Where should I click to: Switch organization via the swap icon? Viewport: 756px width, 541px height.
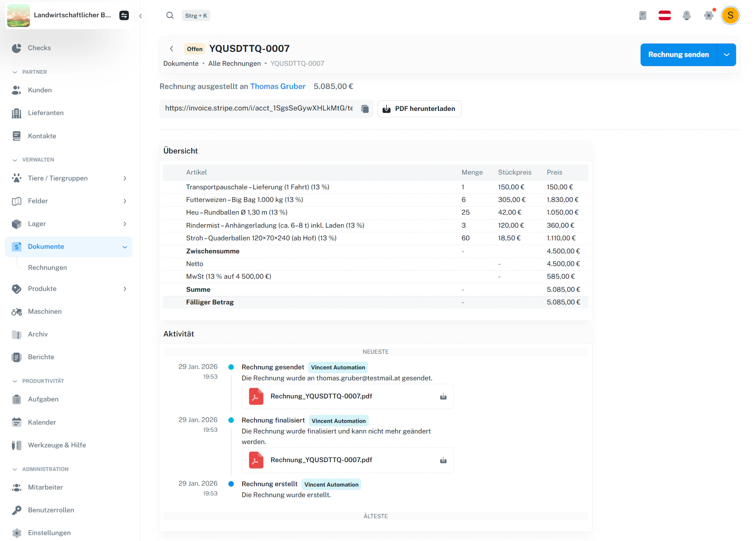click(124, 16)
